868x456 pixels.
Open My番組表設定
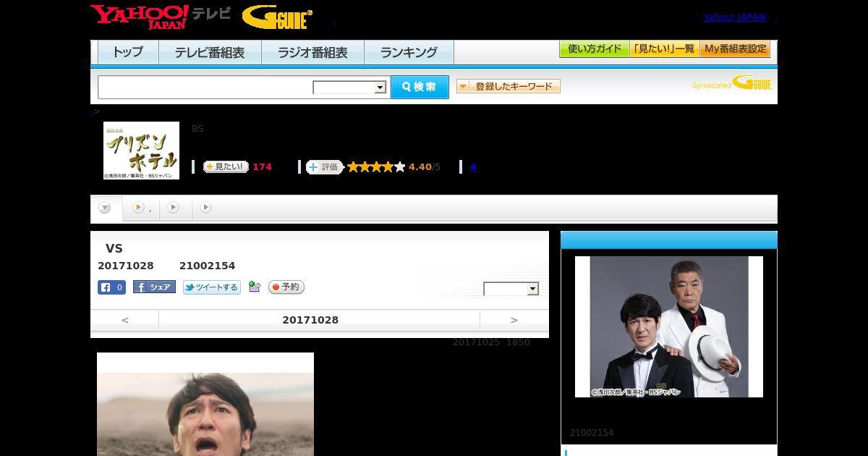[x=735, y=49]
